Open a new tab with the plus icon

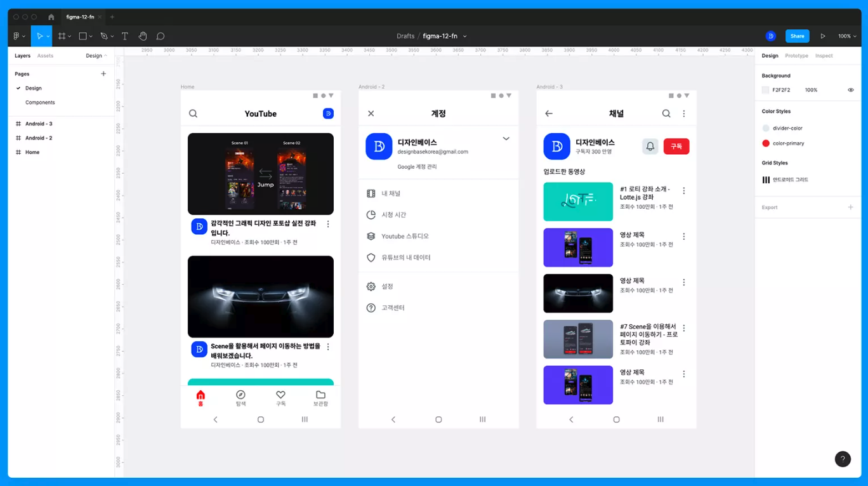coord(112,17)
